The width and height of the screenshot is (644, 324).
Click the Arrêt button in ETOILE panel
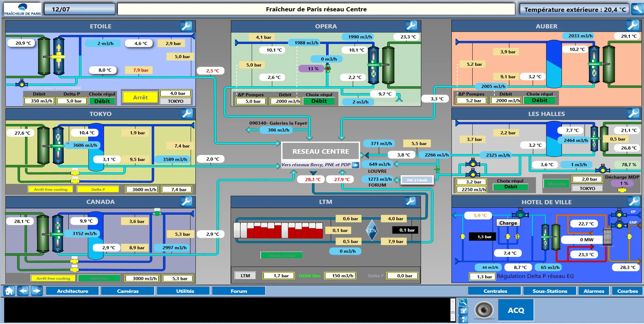pyautogui.click(x=140, y=97)
